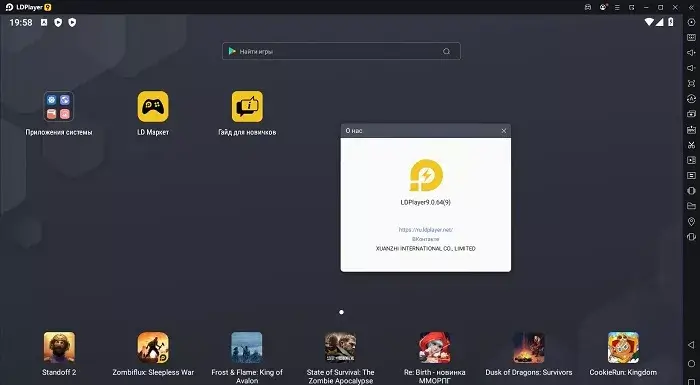Open virtual location pin icon in sidebar
The height and width of the screenshot is (385, 700).
(692, 222)
